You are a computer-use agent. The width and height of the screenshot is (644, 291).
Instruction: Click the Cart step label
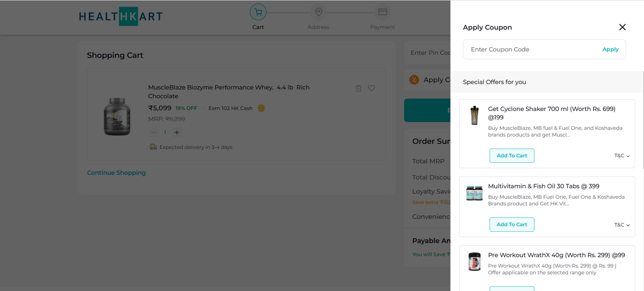[x=258, y=27]
